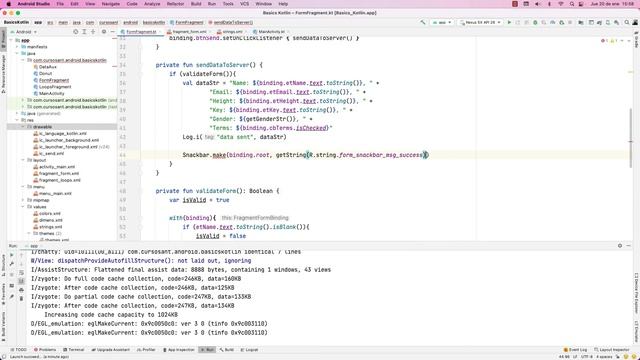
Task: Open the Event Log
Action: pos(576,350)
